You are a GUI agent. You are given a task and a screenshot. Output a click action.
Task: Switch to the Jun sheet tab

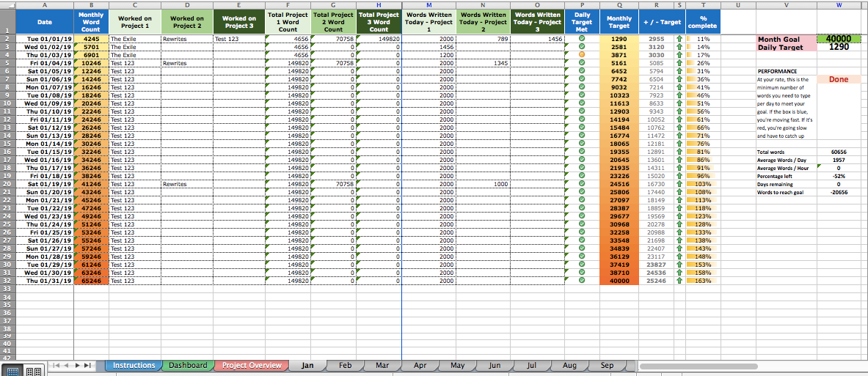[x=495, y=366]
